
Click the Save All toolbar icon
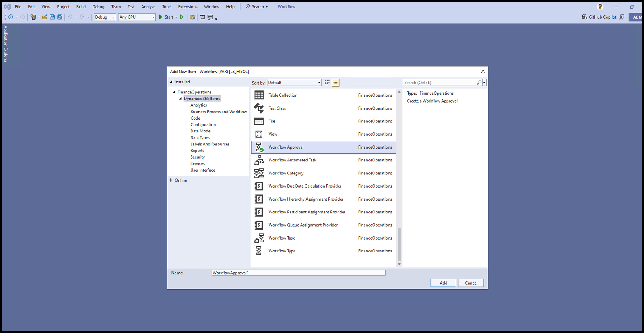click(60, 17)
